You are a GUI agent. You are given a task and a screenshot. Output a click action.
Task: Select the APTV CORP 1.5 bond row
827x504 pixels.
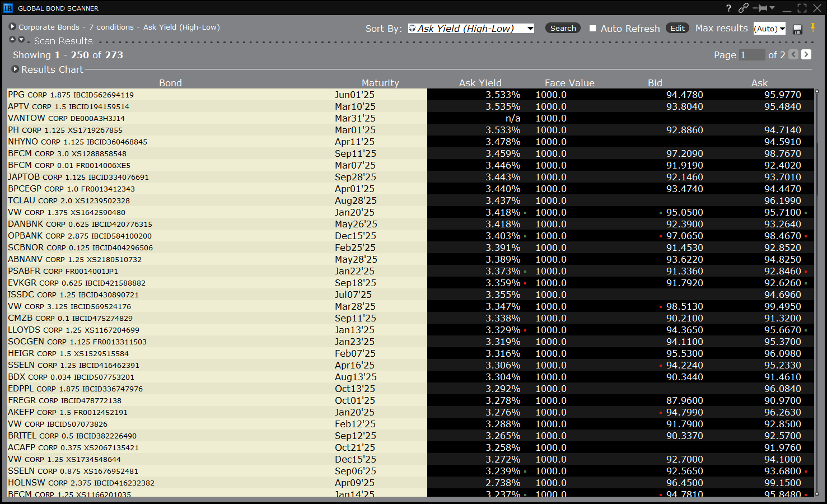(410, 106)
